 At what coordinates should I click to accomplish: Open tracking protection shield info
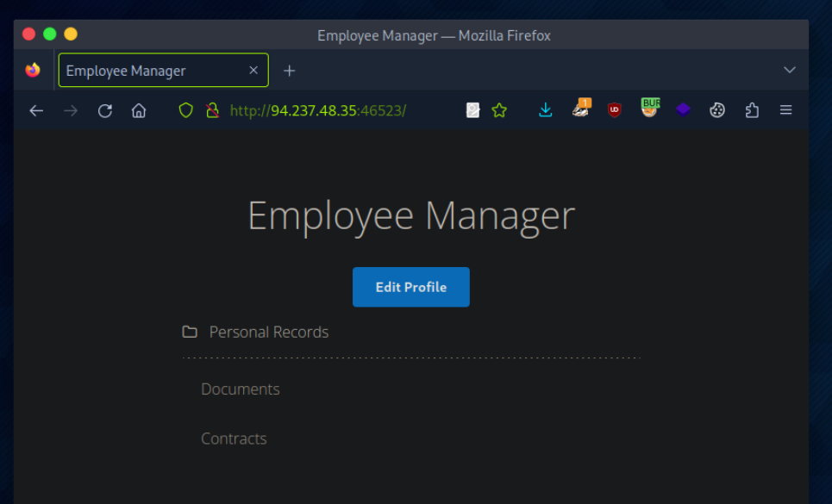(185, 110)
